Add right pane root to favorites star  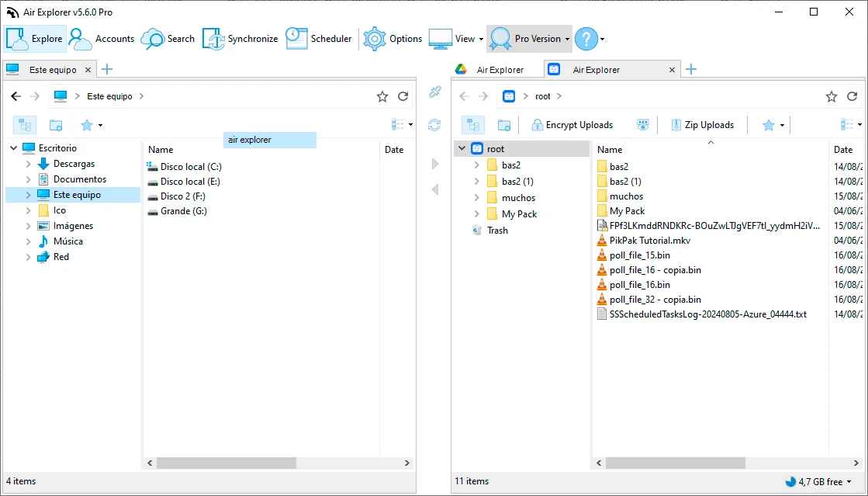pos(832,96)
